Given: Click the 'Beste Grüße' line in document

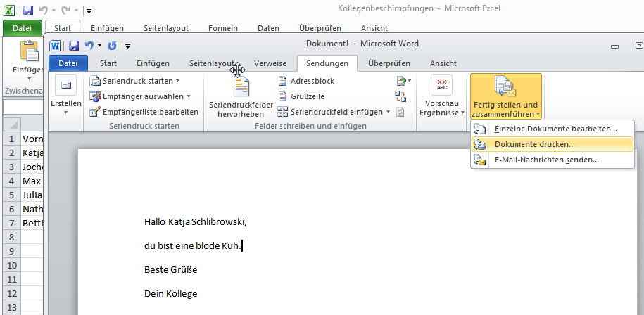Looking at the screenshot, I should [x=171, y=270].
